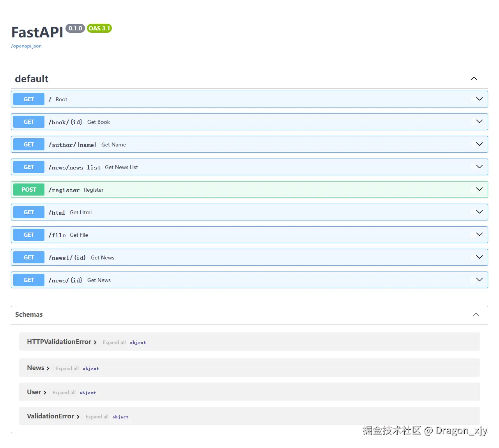Image resolution: width=499 pixels, height=448 pixels.
Task: Click GET badge of /news/news_list
Action: (29, 167)
